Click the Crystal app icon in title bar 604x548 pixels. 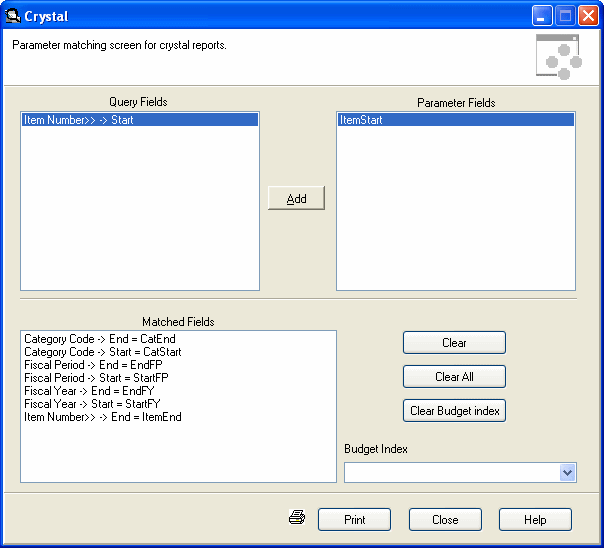[13, 16]
